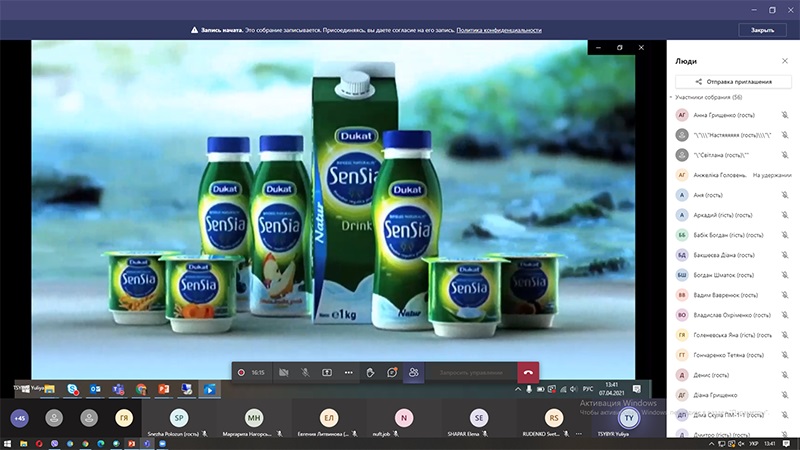Click the share screen icon
This screenshot has height=450, width=800.
tap(327, 372)
